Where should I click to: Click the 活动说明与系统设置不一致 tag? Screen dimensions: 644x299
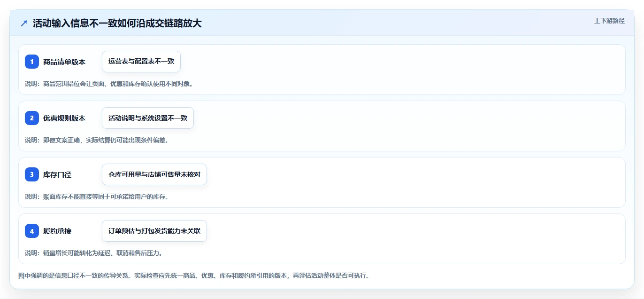148,118
